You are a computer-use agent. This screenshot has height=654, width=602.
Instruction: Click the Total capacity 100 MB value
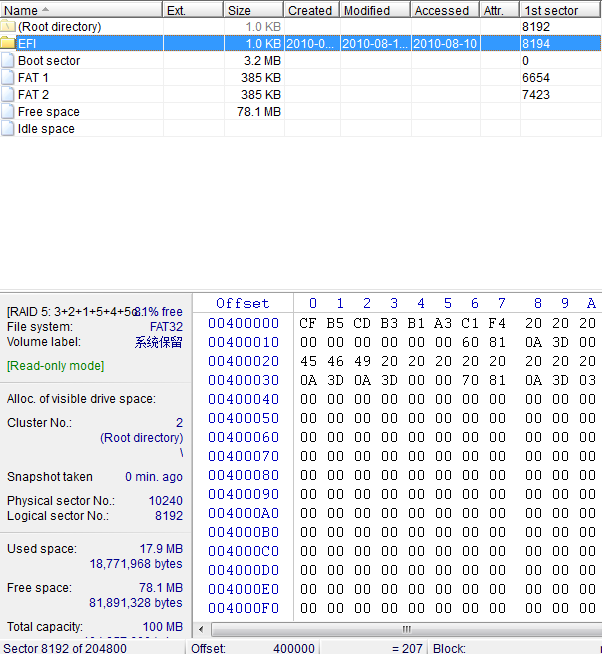pos(163,627)
